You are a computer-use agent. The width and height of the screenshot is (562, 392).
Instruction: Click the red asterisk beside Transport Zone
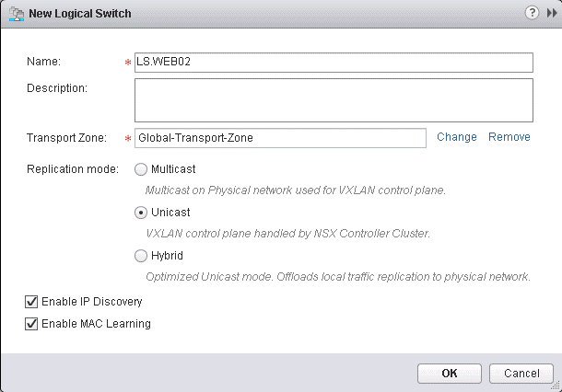click(x=127, y=139)
